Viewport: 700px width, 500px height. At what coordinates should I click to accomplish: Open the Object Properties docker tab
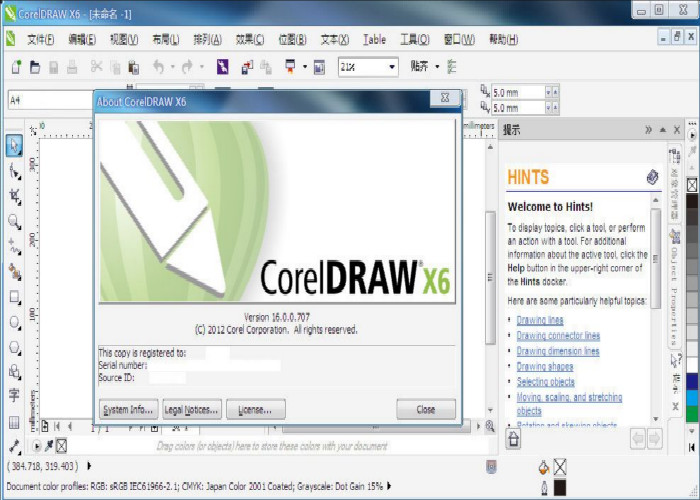click(675, 288)
